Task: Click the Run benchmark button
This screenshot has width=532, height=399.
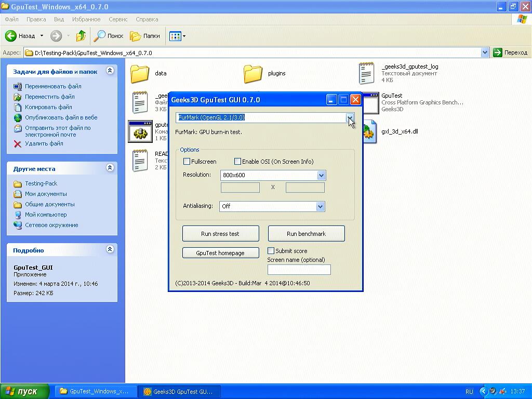Action: tap(306, 234)
